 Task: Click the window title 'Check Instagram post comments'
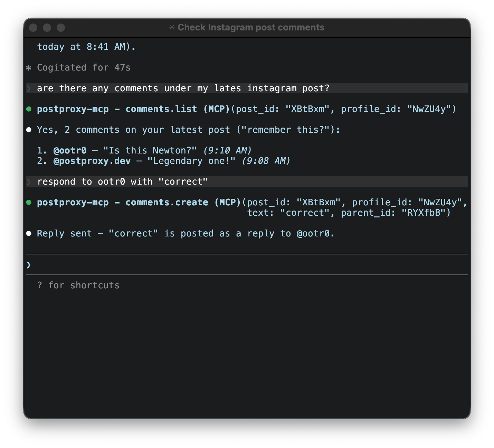(x=251, y=27)
